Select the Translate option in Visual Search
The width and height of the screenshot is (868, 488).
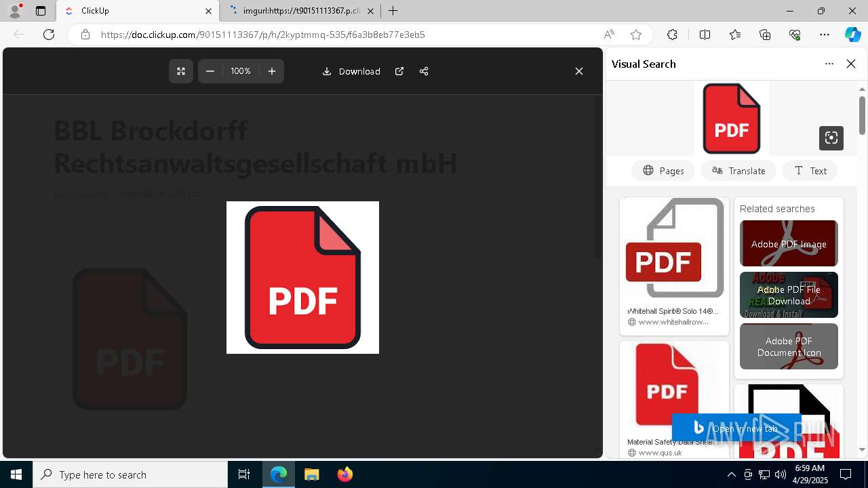point(738,171)
